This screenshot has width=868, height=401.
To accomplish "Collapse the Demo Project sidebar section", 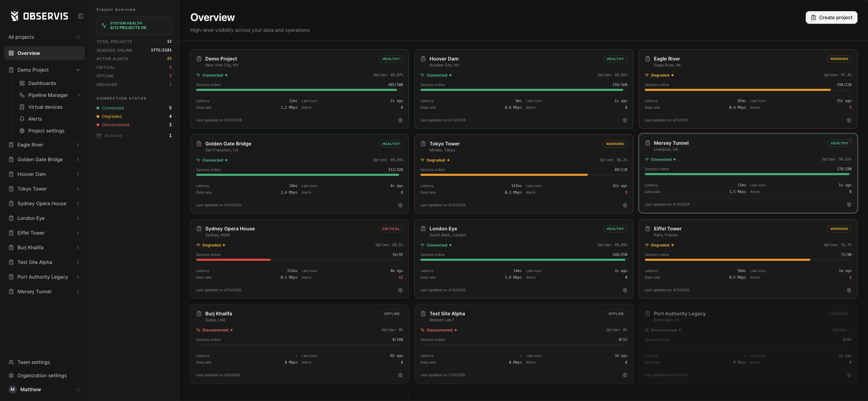I will click(78, 70).
